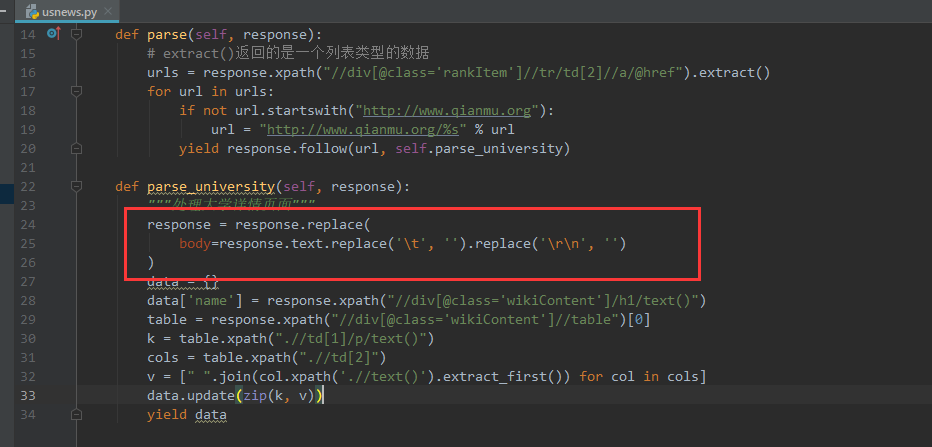The width and height of the screenshot is (932, 447).
Task: Click line number 28 in the gutter
Action: tap(28, 301)
